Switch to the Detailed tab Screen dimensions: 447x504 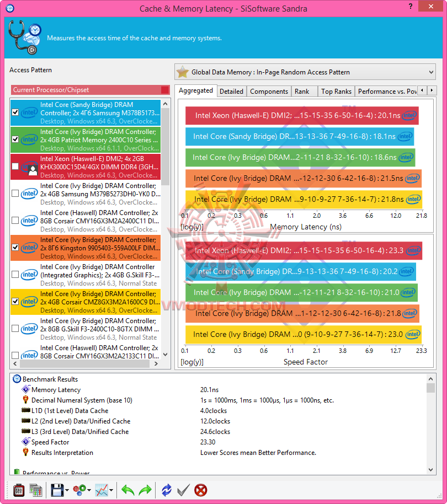pyautogui.click(x=232, y=92)
